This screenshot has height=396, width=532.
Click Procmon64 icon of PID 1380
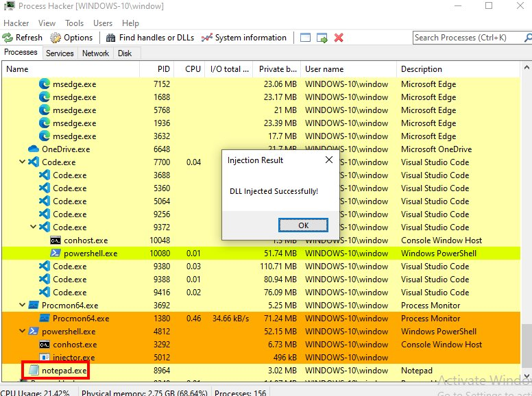click(45, 318)
